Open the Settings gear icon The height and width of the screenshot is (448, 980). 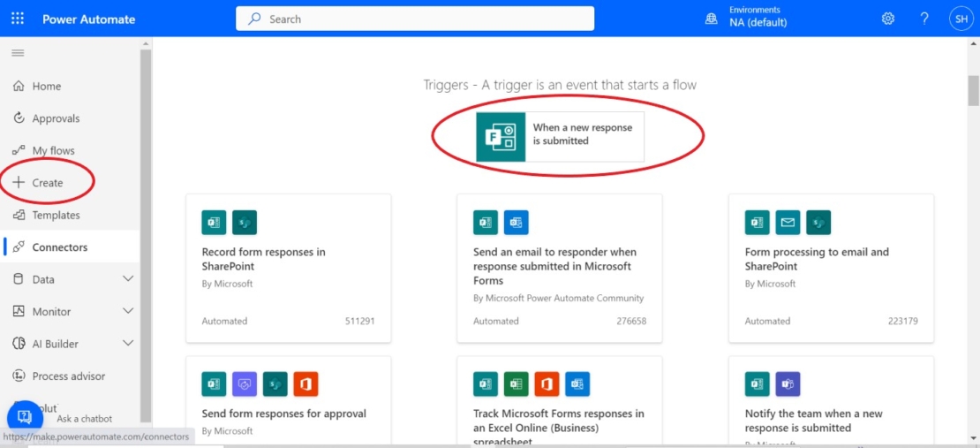pos(888,19)
